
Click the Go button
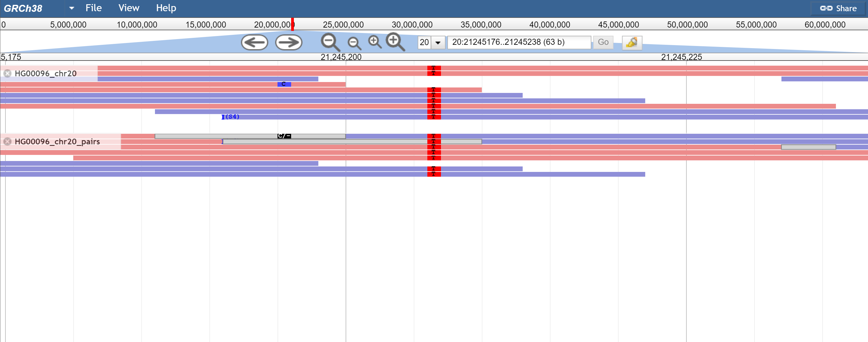click(x=603, y=42)
